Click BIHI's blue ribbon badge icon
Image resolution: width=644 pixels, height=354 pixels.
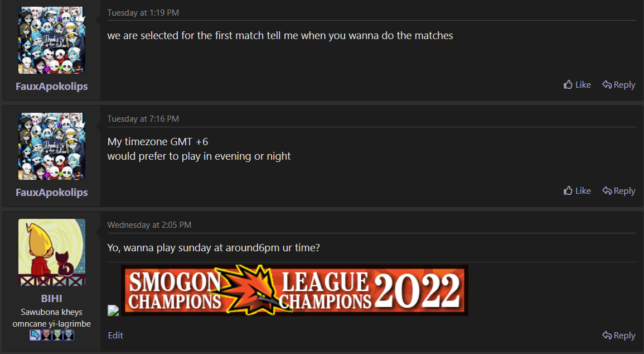tap(35, 335)
